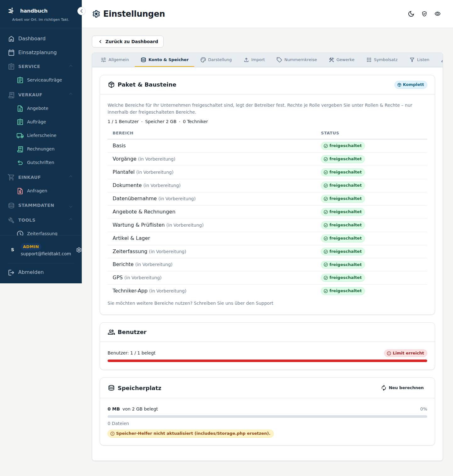The height and width of the screenshot is (476, 453).
Task: Click the handbuch logo icon
Action: coord(11,11)
